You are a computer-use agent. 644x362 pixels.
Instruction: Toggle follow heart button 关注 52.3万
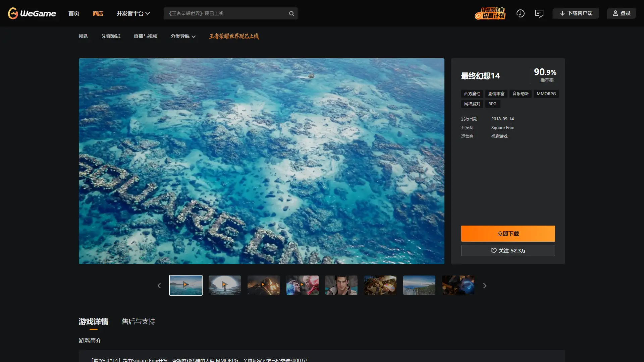coord(508,251)
